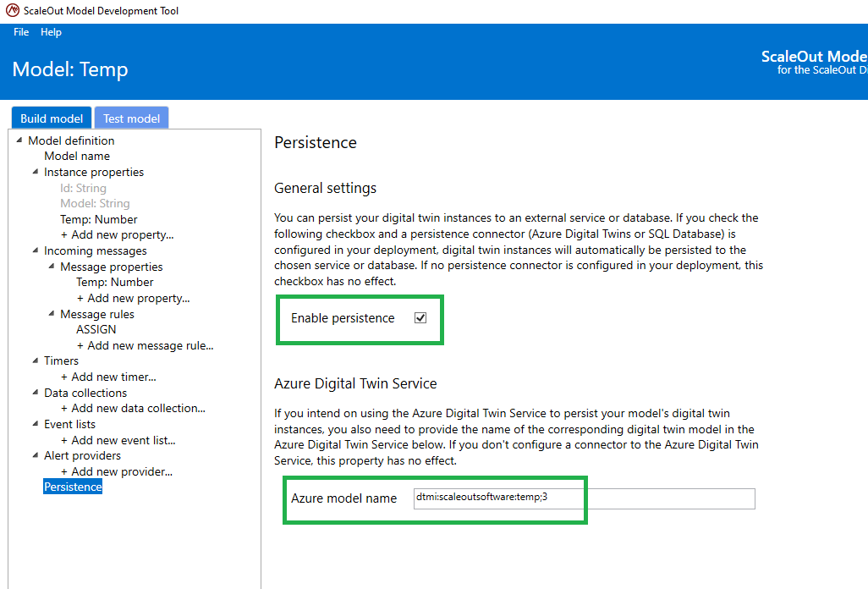
Task: Select Temp: Number under Message properties
Action: (114, 283)
